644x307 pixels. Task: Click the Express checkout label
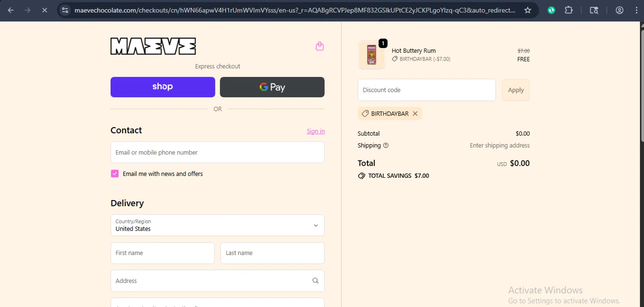pyautogui.click(x=218, y=67)
